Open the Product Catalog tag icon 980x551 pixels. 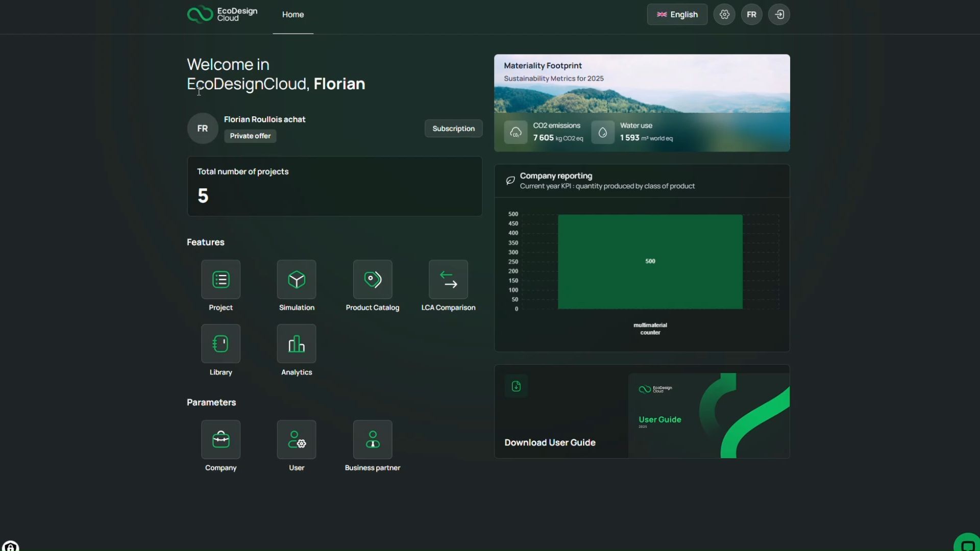point(373,280)
